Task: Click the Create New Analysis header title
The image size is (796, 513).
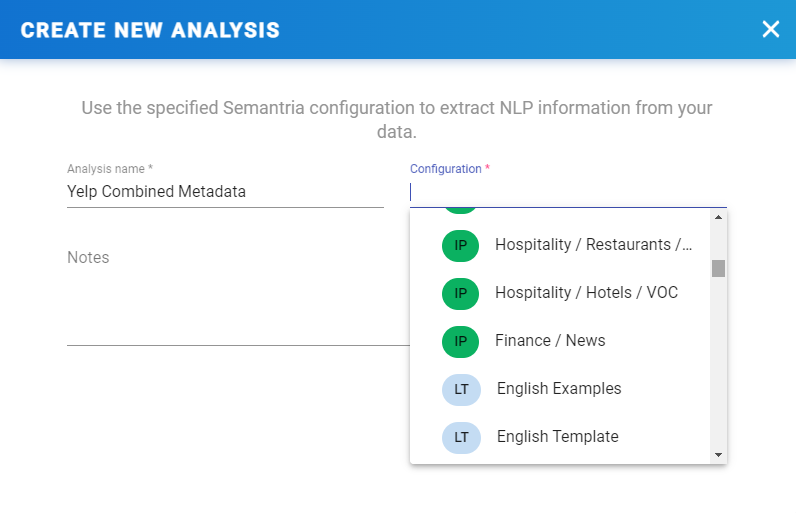Action: coord(150,30)
